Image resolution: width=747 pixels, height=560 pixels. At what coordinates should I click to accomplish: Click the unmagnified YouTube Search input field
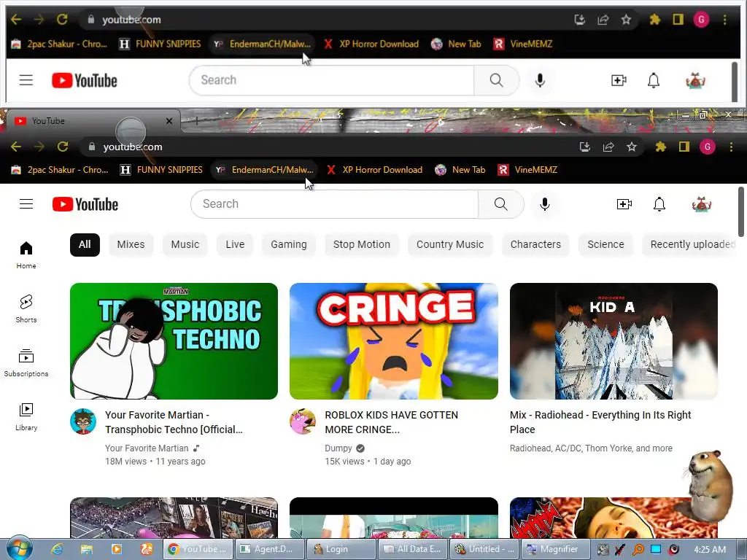(334, 204)
